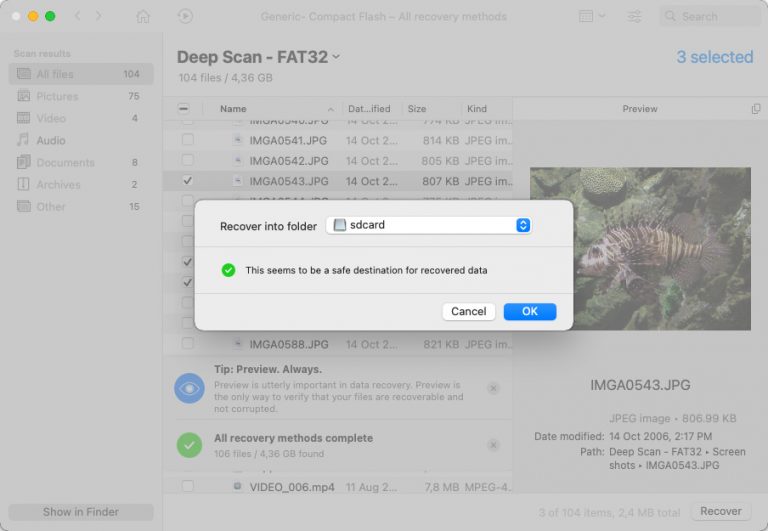Click the Recover button
The image size is (768, 531).
click(720, 511)
